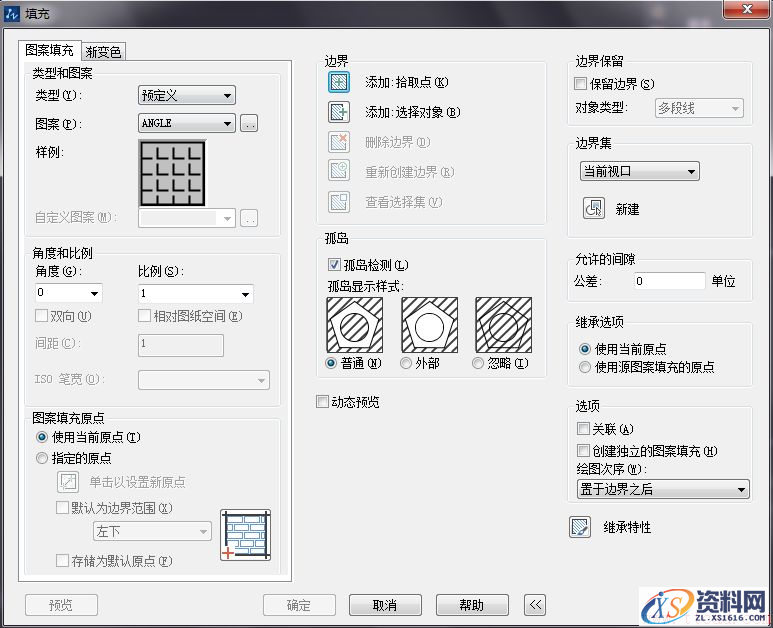
Task: Close the 填充 dialog window
Action: point(747,9)
